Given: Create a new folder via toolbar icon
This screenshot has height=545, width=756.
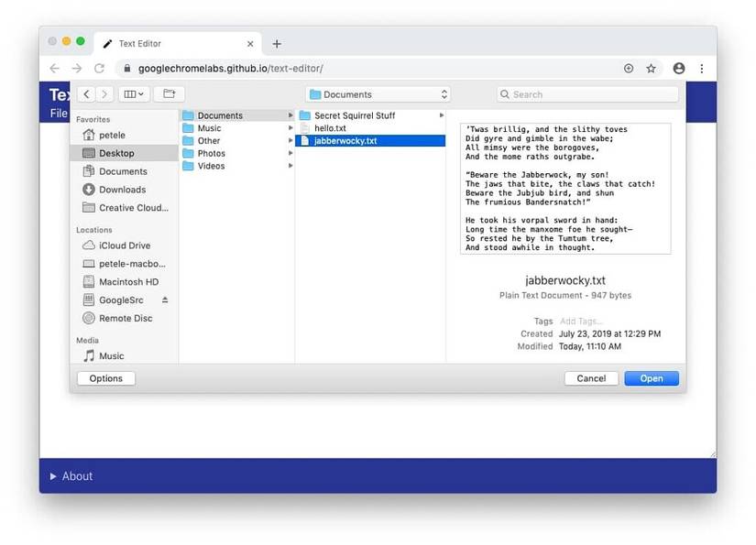Looking at the screenshot, I should point(170,94).
